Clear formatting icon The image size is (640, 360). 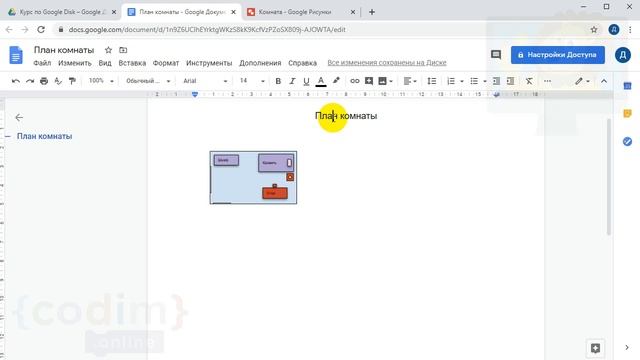[x=529, y=81]
